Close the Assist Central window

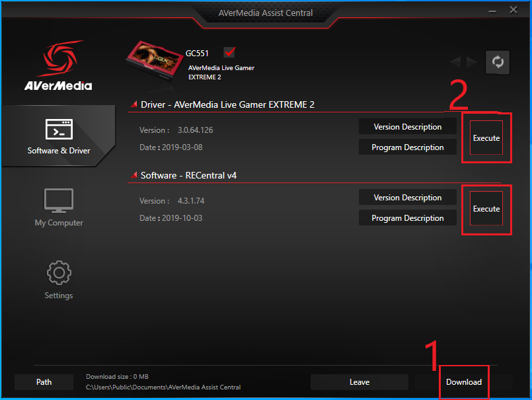pyautogui.click(x=513, y=10)
